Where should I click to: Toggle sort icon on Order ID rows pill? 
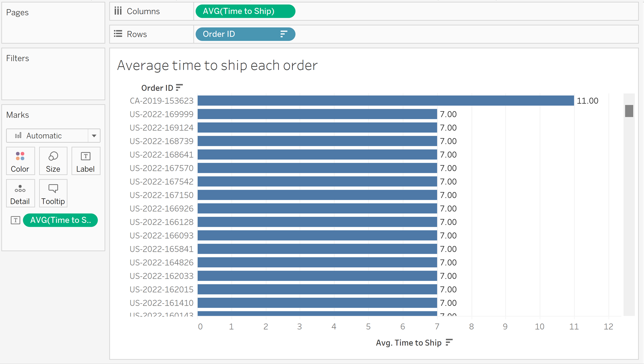click(x=284, y=34)
